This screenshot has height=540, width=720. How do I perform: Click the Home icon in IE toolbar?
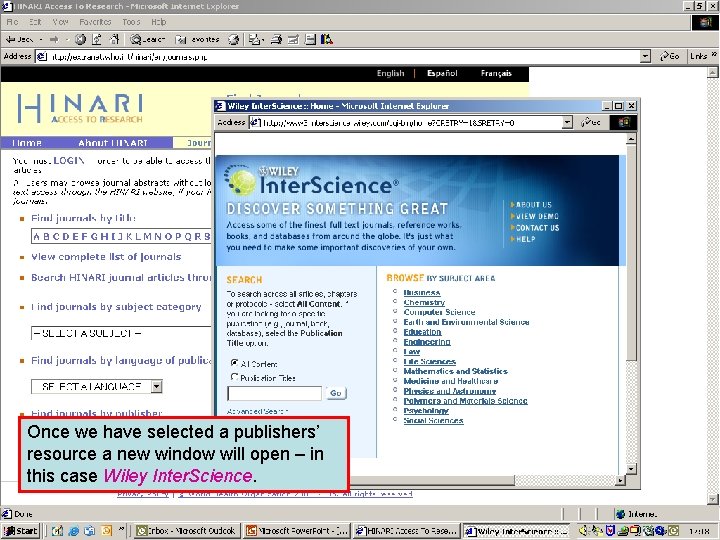pyautogui.click(x=114, y=39)
